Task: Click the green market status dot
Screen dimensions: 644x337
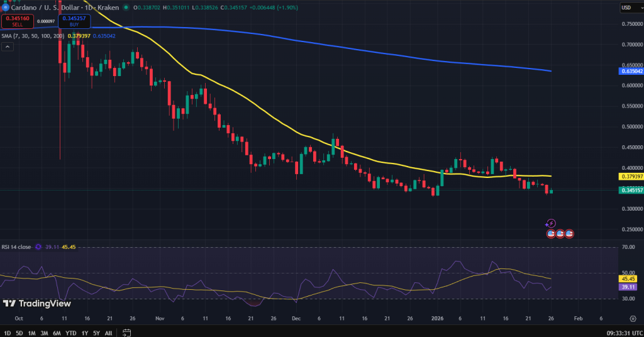Action: click(x=126, y=8)
